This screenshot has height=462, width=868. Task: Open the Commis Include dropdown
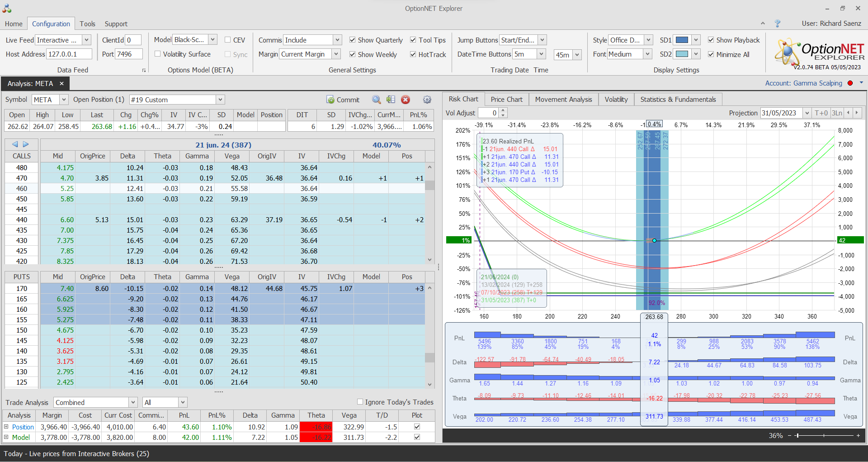point(337,40)
